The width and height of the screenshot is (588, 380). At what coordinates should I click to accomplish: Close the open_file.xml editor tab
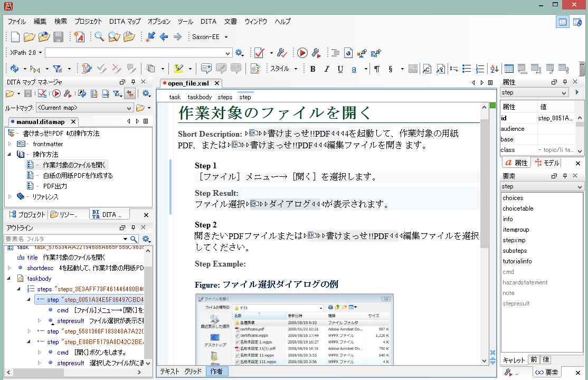[217, 83]
